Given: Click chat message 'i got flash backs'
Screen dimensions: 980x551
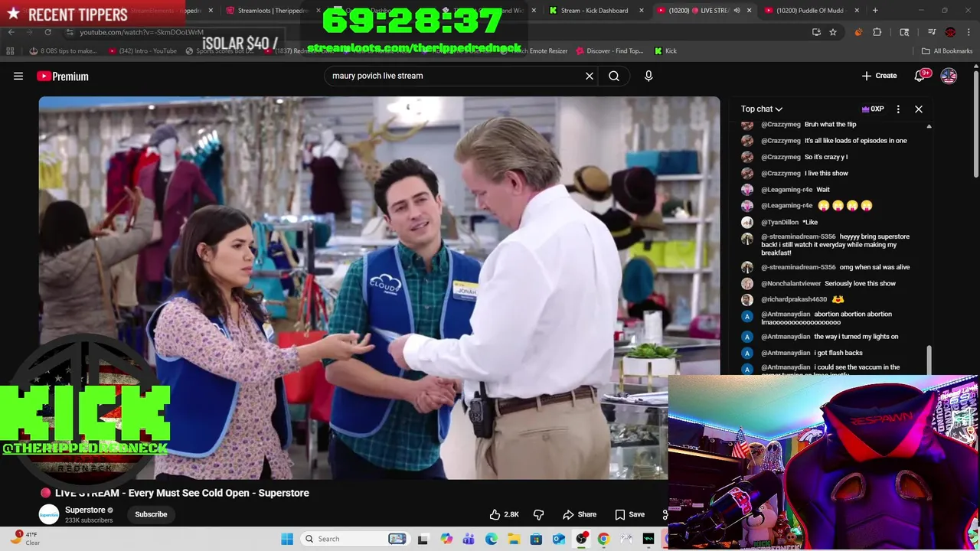Looking at the screenshot, I should (838, 353).
